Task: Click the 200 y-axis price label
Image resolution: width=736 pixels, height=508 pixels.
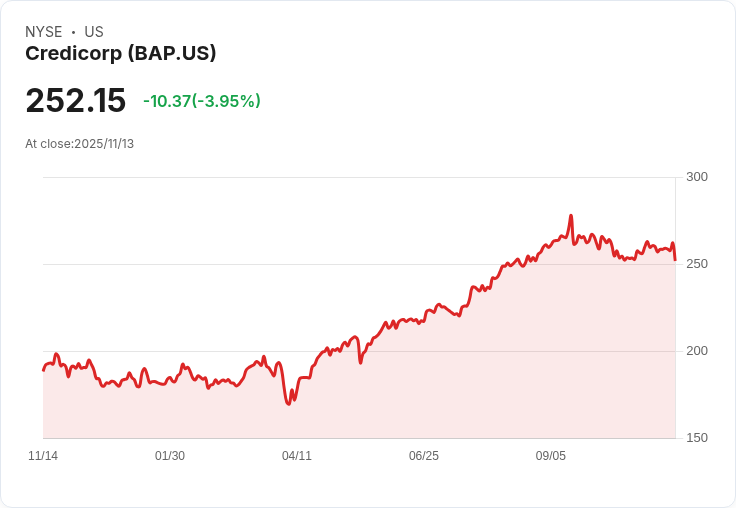Action: (697, 351)
